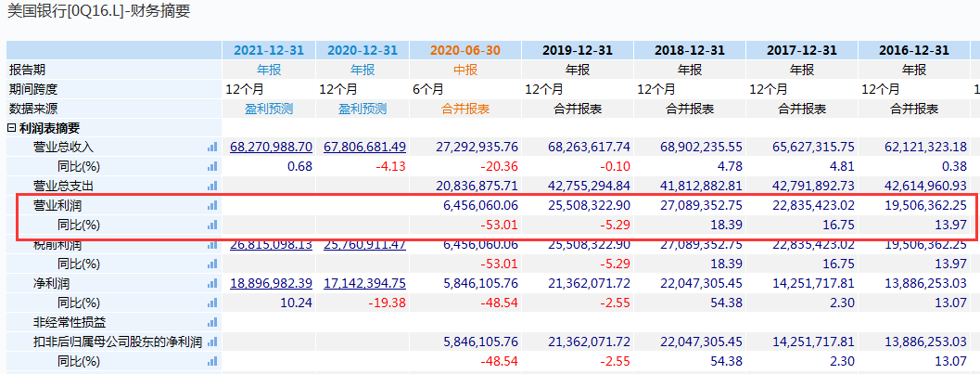The height and width of the screenshot is (374, 980).
Task: Click chart icon for 扣非后归属母公司股东的净利润
Action: click(x=212, y=342)
